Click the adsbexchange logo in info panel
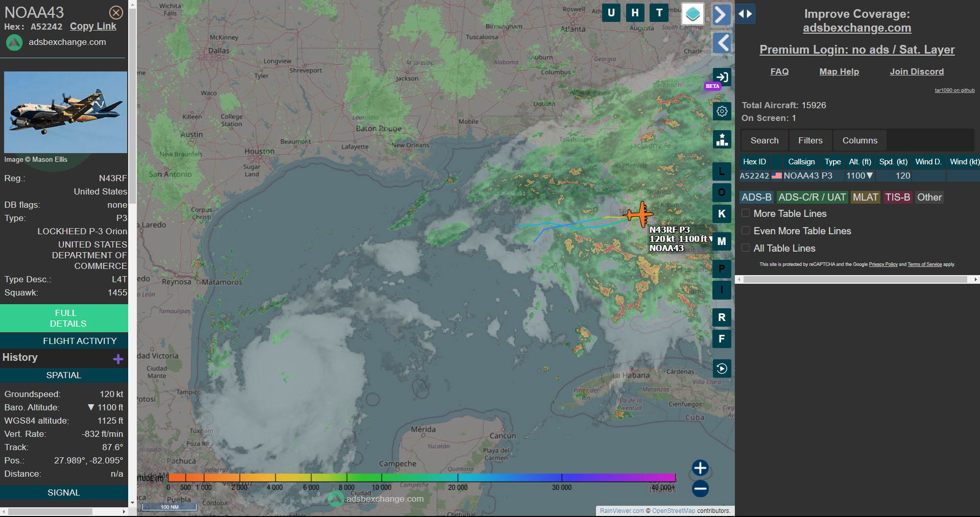 (x=14, y=42)
